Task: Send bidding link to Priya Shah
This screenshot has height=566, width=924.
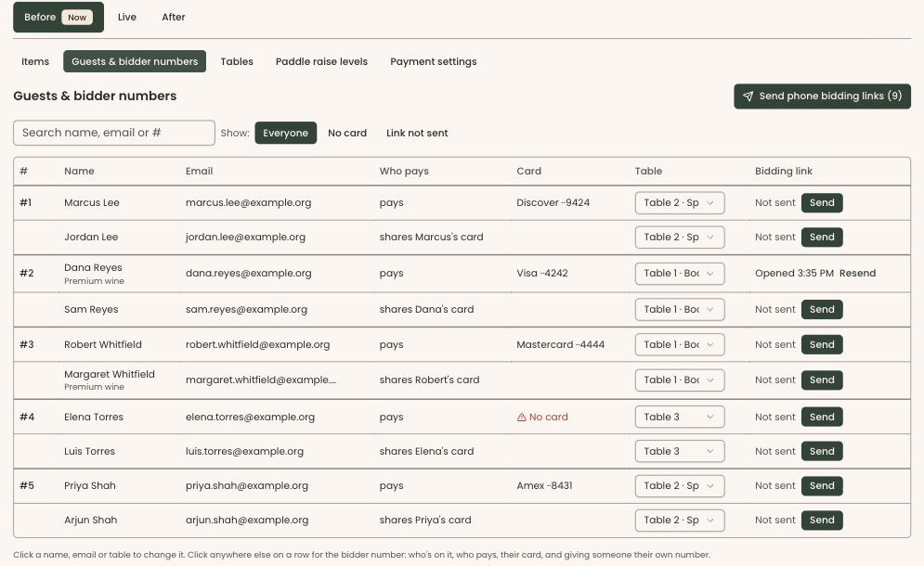Action: [x=822, y=486]
